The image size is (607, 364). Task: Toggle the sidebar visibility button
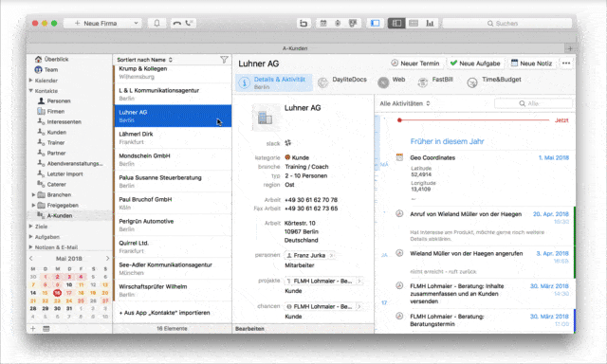376,23
